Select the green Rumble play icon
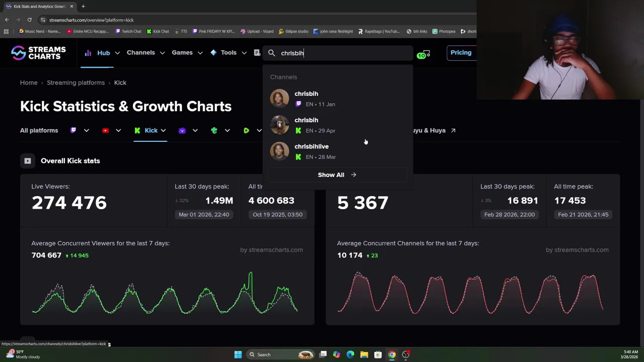Viewport: 644px width, 362px height. pyautogui.click(x=246, y=130)
